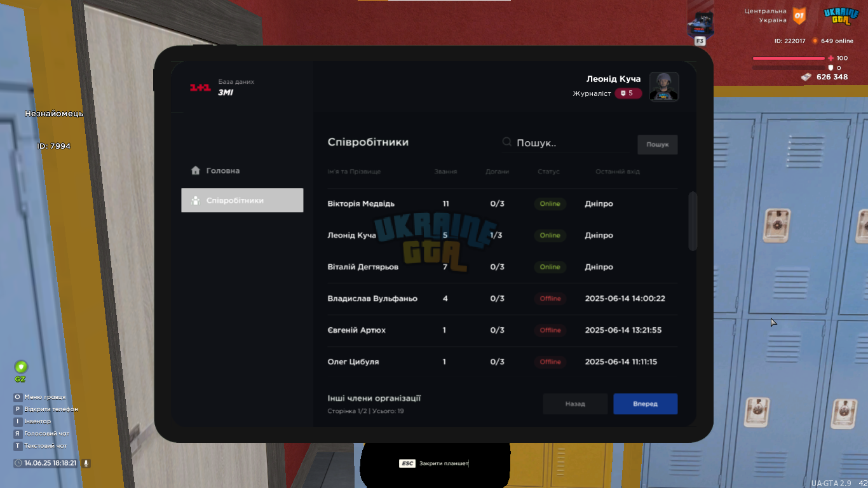Image resolution: width=868 pixels, height=488 pixels.
Task: Click the clock icon beside 14.06.25 18:18:21
Action: 18,463
